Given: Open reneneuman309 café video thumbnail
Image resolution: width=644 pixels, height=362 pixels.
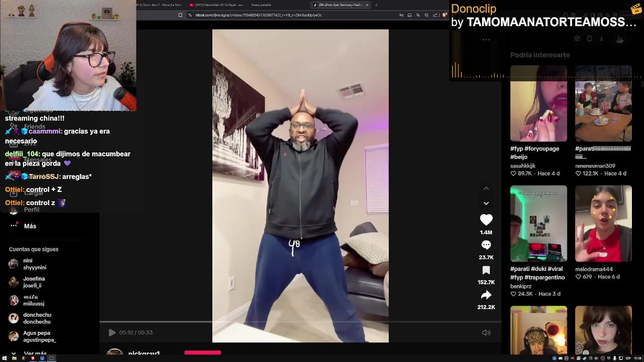Looking at the screenshot, I should (x=603, y=104).
